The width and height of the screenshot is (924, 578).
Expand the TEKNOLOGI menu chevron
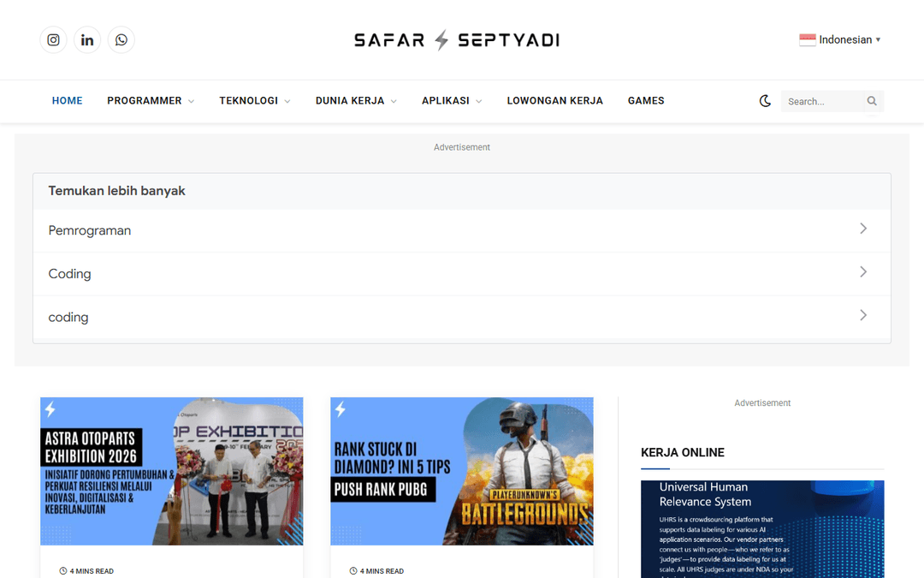[x=287, y=101]
